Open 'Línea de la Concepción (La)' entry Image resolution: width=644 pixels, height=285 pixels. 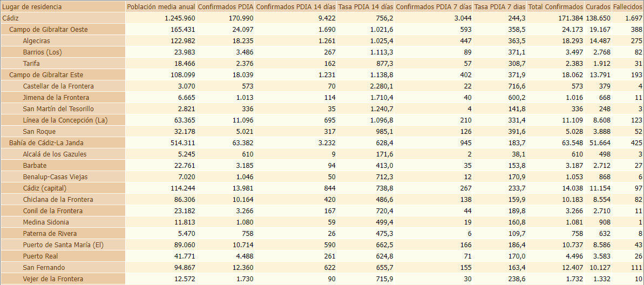[x=65, y=120]
